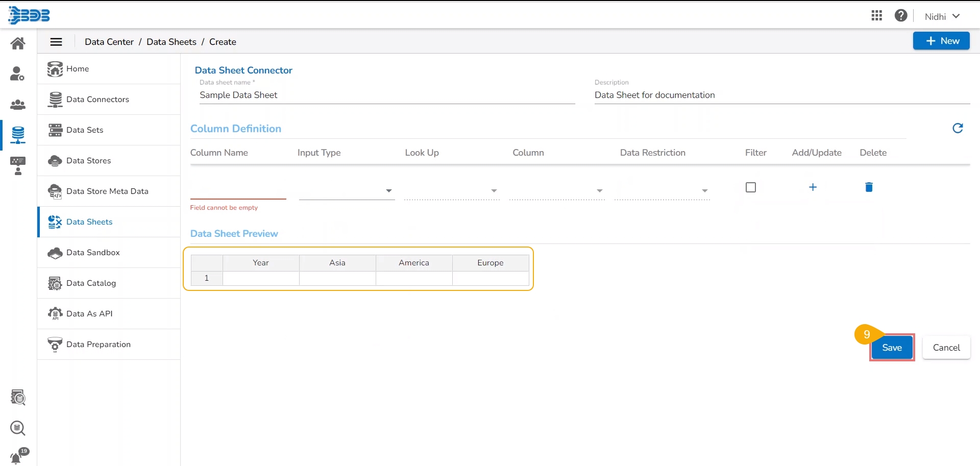Click the refresh icon beside Column Definition
This screenshot has height=466, width=980.
[x=958, y=128]
